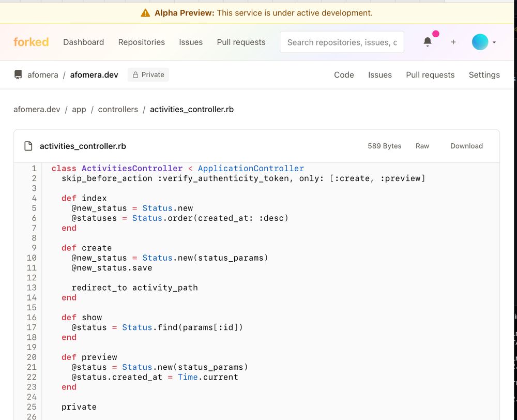
Task: Click 'def show' in the code
Action: (x=82, y=318)
